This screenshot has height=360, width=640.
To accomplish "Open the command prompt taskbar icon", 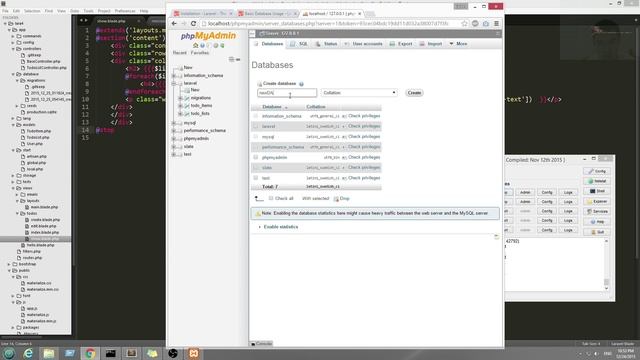I will 110,353.
